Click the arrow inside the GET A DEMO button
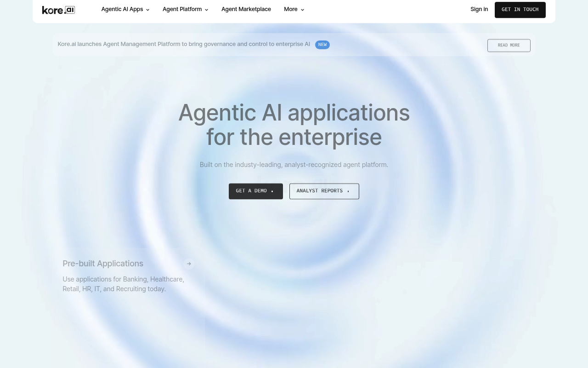This screenshot has height=368, width=588. click(272, 191)
